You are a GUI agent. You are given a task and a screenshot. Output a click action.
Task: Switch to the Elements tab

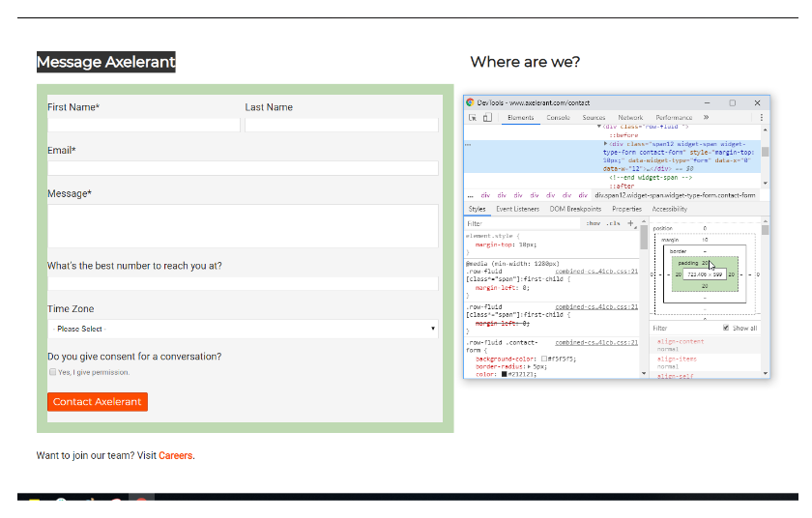pyautogui.click(x=520, y=118)
